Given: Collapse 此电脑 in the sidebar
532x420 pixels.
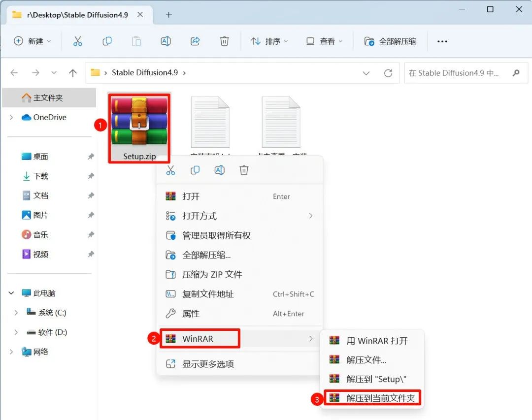Looking at the screenshot, I should click(x=11, y=292).
